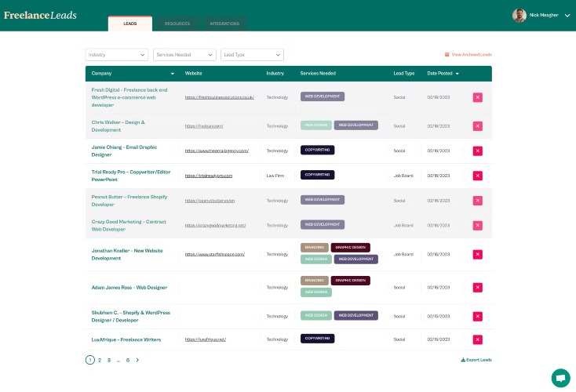This screenshot has width=576, height=392.
Task: Open Jonathan Kneller New Website Development lead
Action: point(127,254)
